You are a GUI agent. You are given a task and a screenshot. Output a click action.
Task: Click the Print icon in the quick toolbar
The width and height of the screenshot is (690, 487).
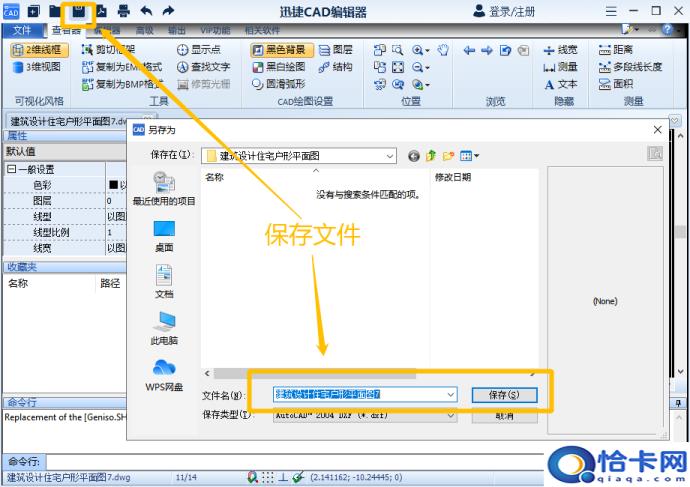pos(124,11)
